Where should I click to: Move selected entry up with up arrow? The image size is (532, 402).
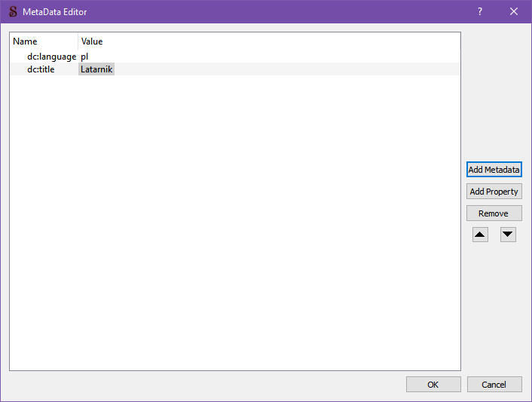tap(480, 235)
